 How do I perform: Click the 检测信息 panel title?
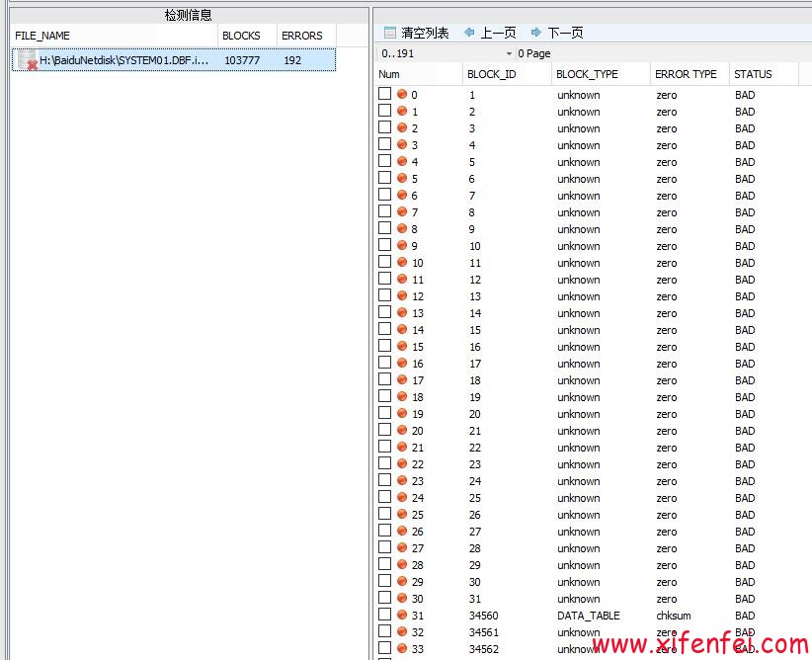point(188,15)
